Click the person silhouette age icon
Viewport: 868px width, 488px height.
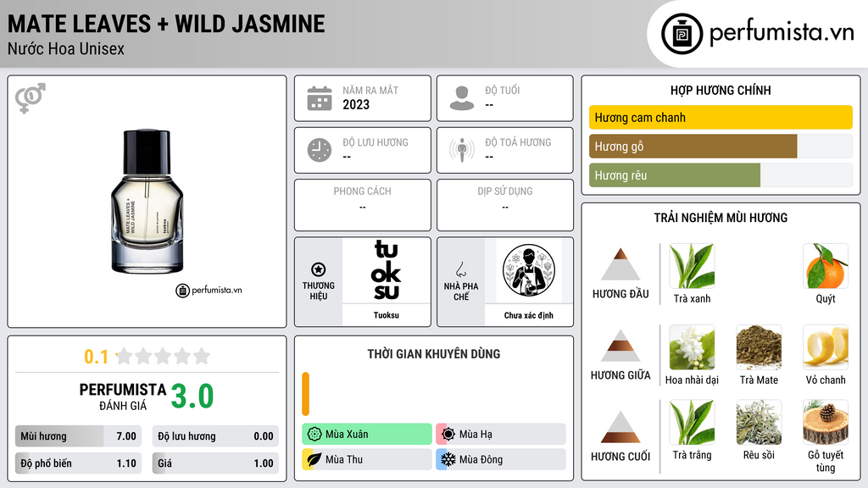pyautogui.click(x=462, y=98)
